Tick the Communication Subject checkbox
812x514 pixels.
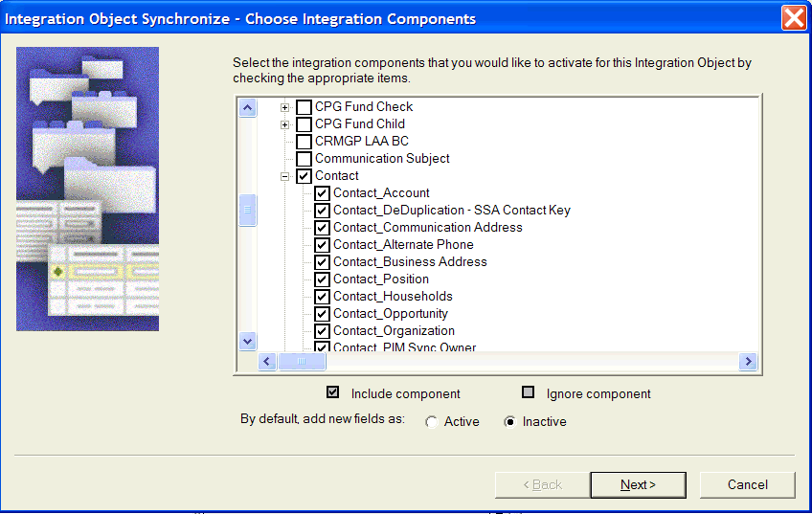(304, 159)
